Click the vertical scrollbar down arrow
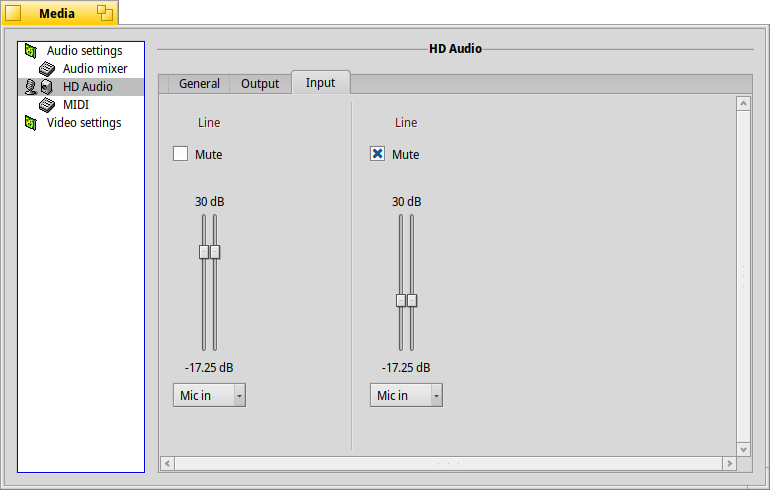The width and height of the screenshot is (770, 490). click(x=743, y=449)
